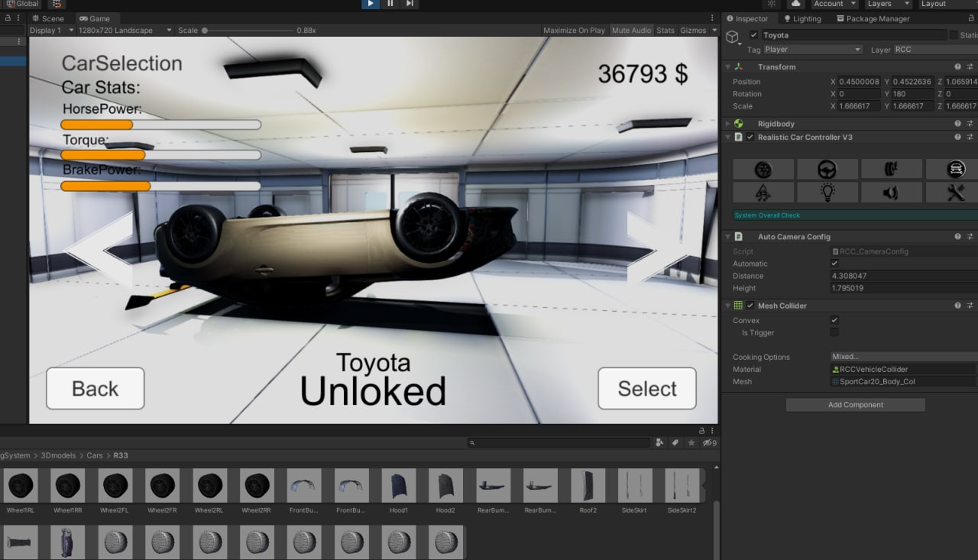
Task: Open Gizmos menu in Game view
Action: click(698, 31)
